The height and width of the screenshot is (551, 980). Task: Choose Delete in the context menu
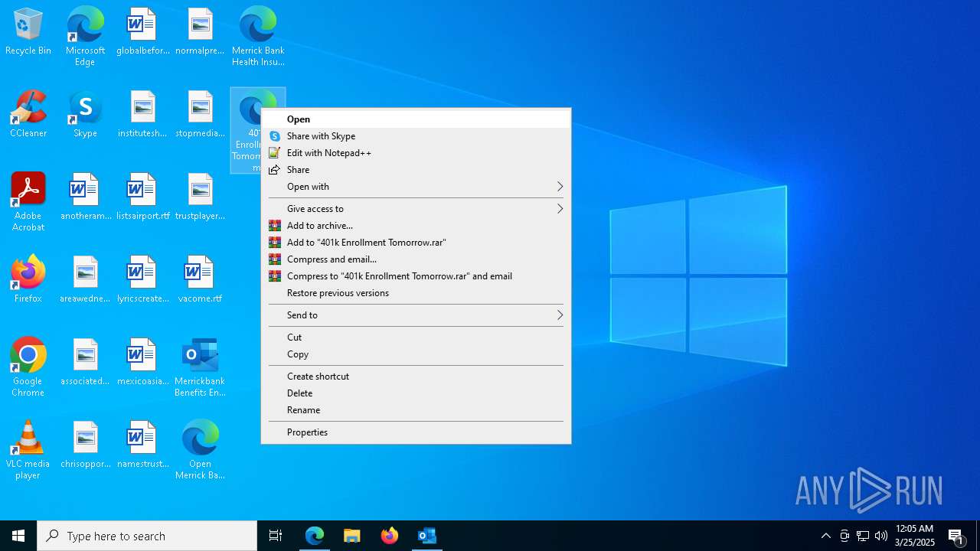416,393
